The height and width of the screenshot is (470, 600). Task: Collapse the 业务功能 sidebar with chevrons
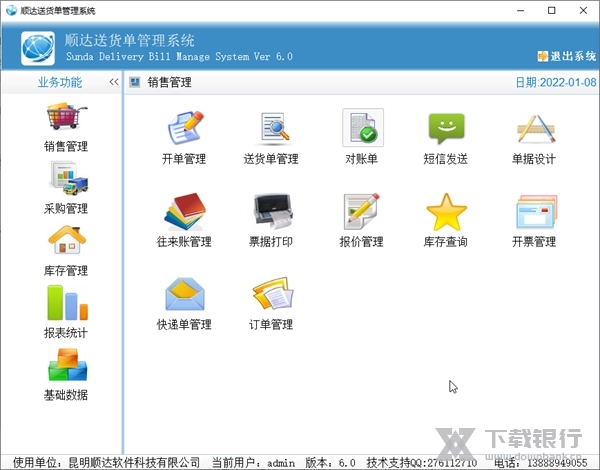click(114, 82)
